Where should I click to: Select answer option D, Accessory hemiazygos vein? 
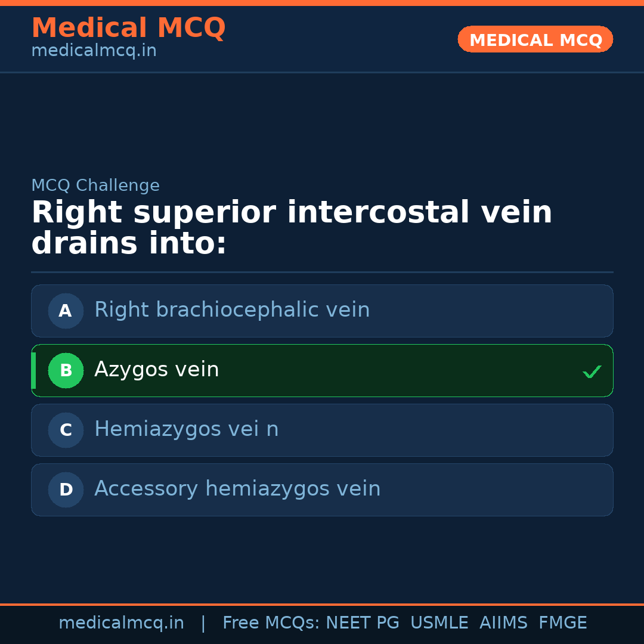(x=322, y=490)
